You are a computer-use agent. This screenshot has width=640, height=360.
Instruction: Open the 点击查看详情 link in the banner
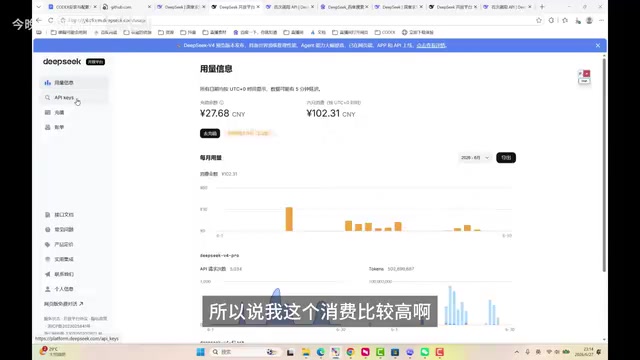(x=431, y=45)
